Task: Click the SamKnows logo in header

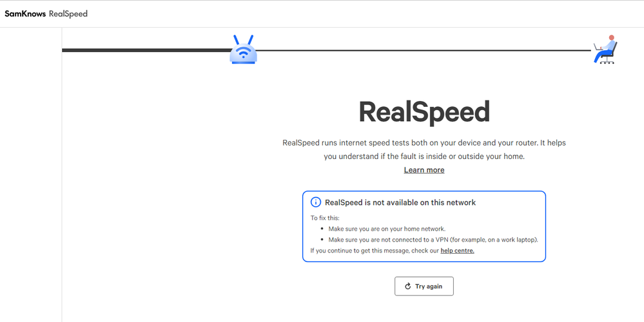Action: (25, 14)
